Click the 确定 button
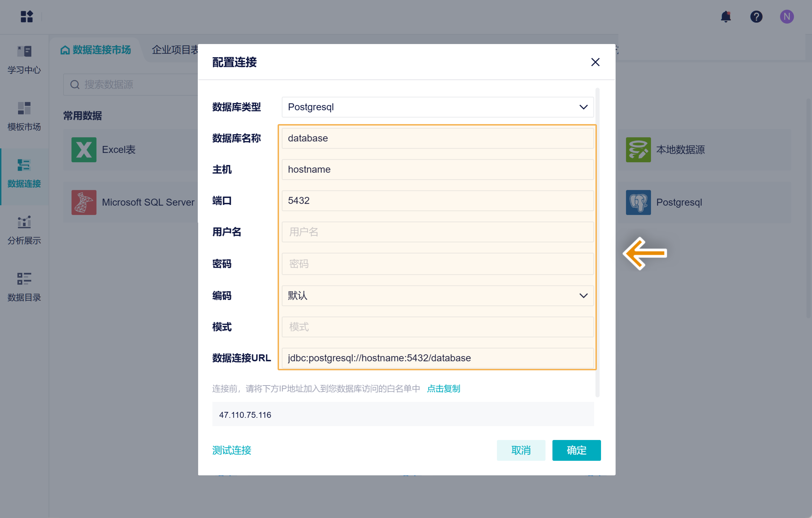Viewport: 812px width, 518px height. pos(576,450)
